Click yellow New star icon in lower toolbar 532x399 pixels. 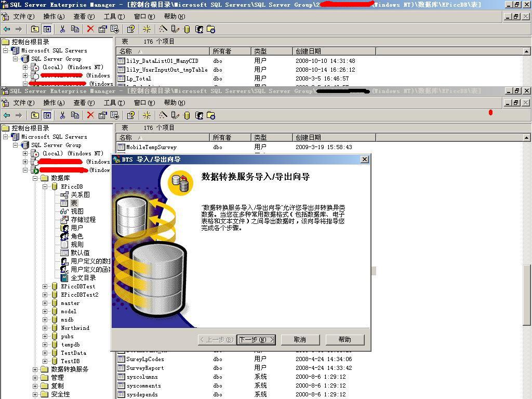(x=147, y=115)
